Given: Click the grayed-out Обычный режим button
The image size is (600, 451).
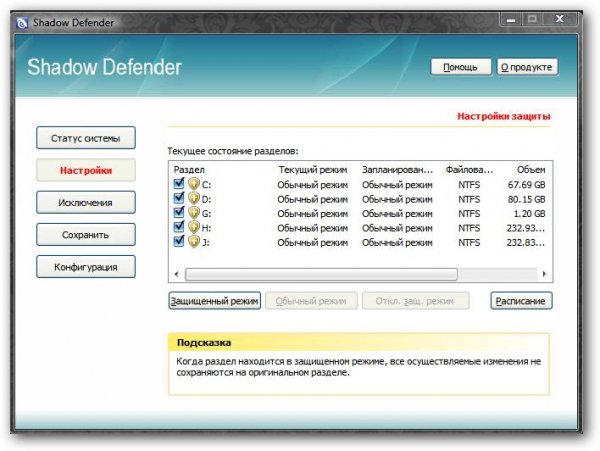Looking at the screenshot, I should pyautogui.click(x=311, y=301).
